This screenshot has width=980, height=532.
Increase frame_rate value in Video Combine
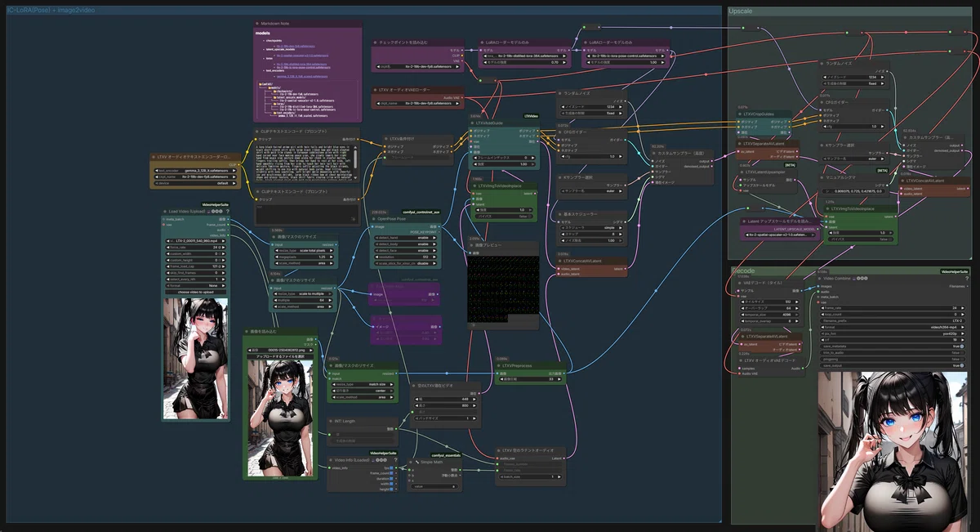(964, 307)
